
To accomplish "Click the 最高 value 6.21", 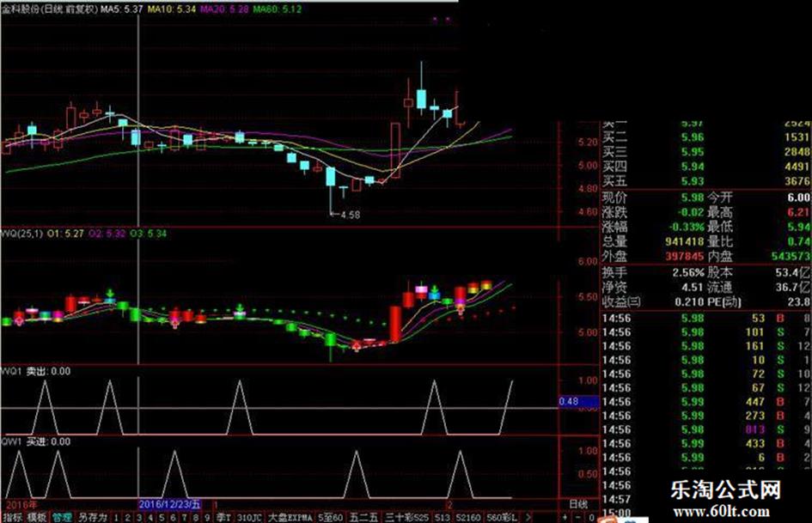I will click(799, 212).
